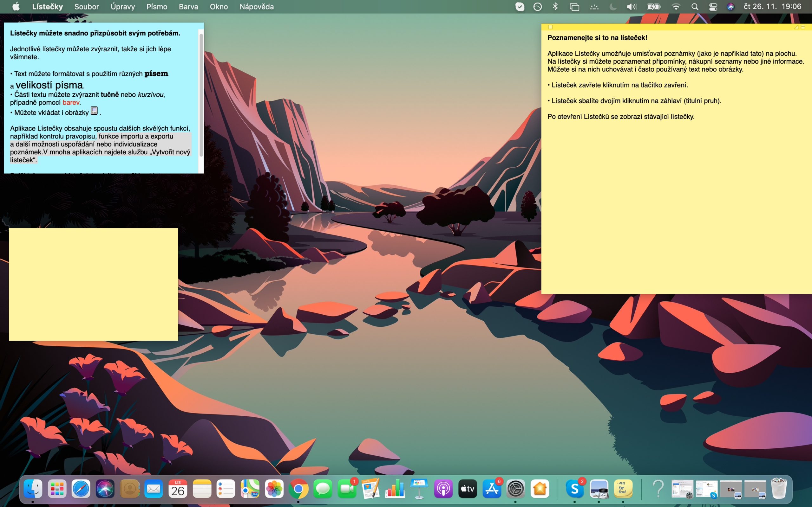Toggle Bluetooth in the menu bar
The height and width of the screenshot is (507, 812).
555,6
